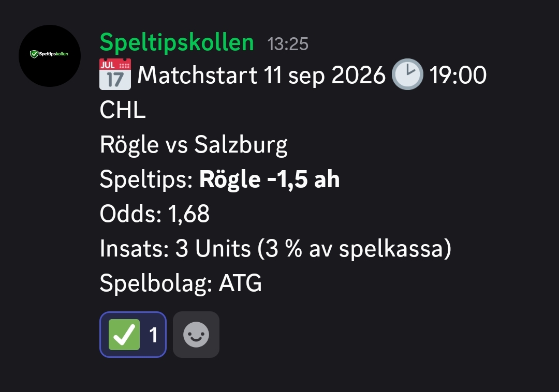Toggle the green checkmark reaction
This screenshot has width=559, height=392.
coord(133,335)
